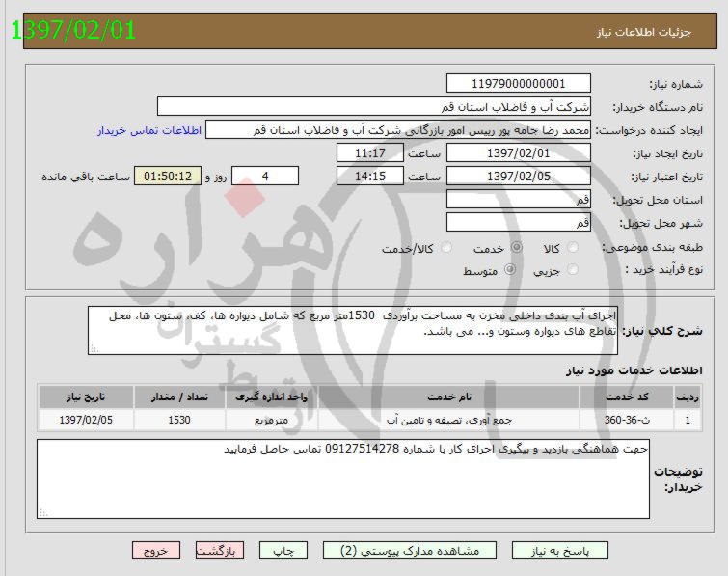This screenshot has width=728, height=576.
Task: Click row number cell 1
Action: point(688,420)
